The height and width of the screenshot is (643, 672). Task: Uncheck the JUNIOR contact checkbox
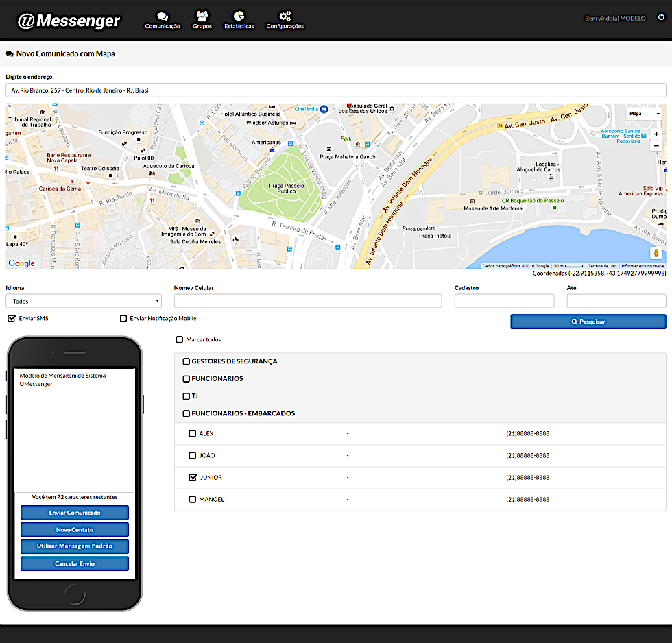point(193,477)
